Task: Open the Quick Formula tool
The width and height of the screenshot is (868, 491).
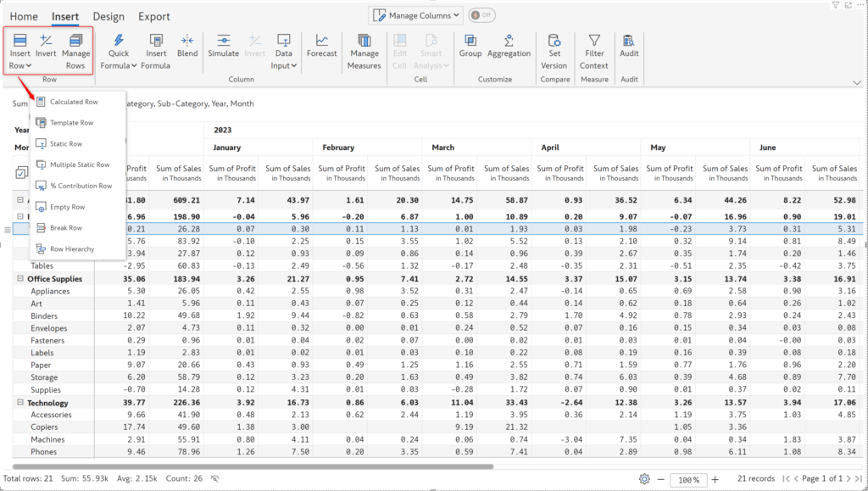Action: click(119, 51)
